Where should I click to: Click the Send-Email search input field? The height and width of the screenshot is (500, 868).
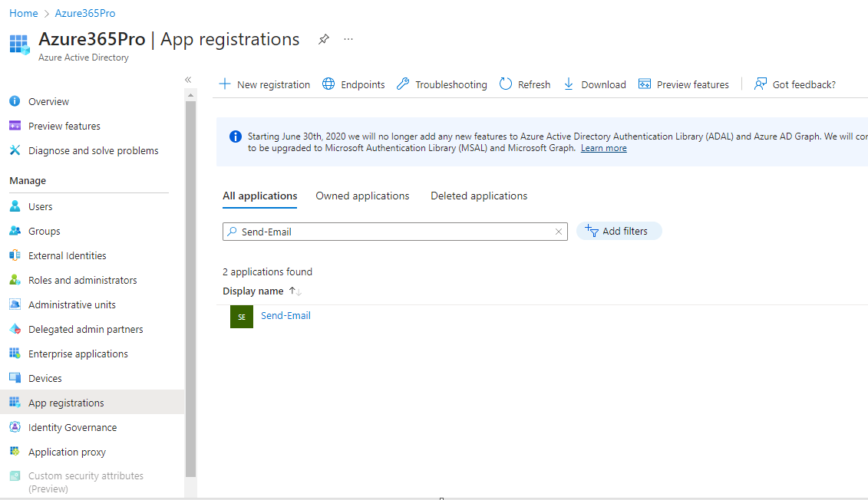click(x=395, y=232)
